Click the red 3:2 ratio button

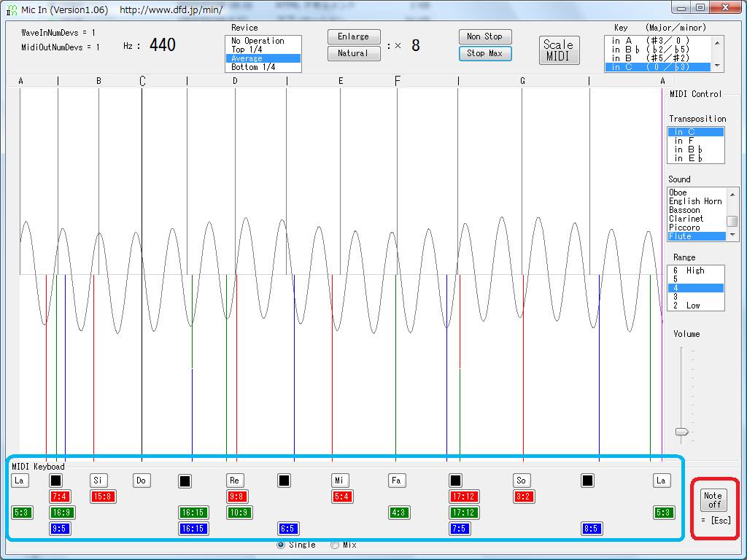point(524,497)
